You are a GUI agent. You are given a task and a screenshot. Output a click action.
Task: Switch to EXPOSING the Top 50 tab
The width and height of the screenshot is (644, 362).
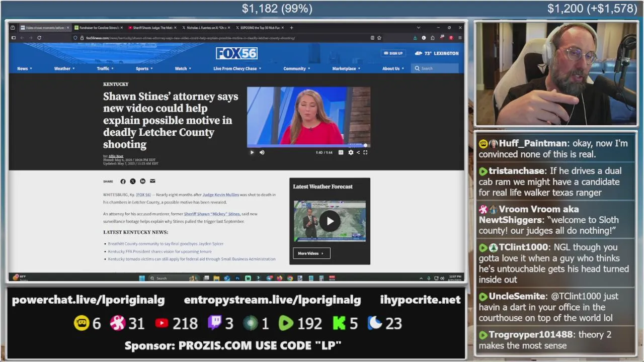(260, 28)
